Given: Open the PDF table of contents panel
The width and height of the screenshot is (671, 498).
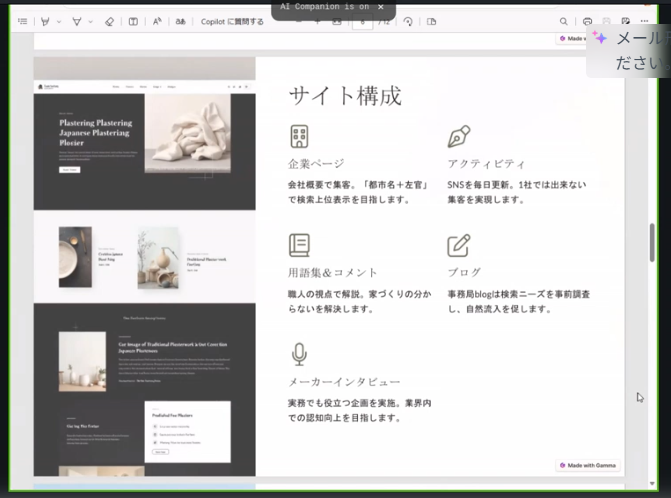Looking at the screenshot, I should point(23,21).
